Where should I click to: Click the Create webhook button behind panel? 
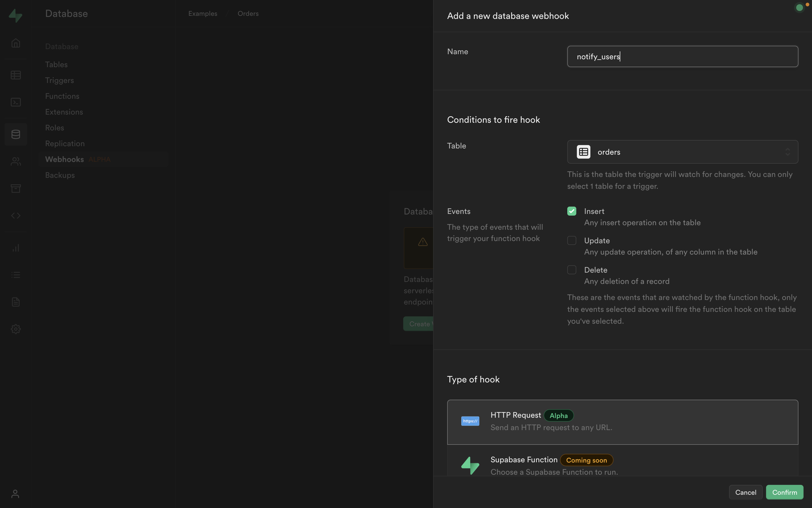[418, 324]
